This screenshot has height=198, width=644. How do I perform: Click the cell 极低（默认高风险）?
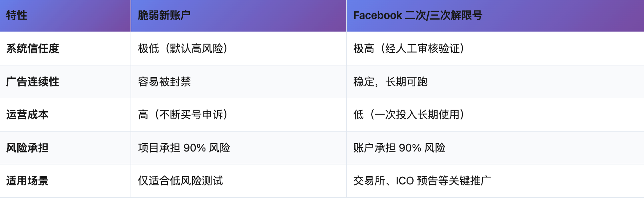(183, 49)
